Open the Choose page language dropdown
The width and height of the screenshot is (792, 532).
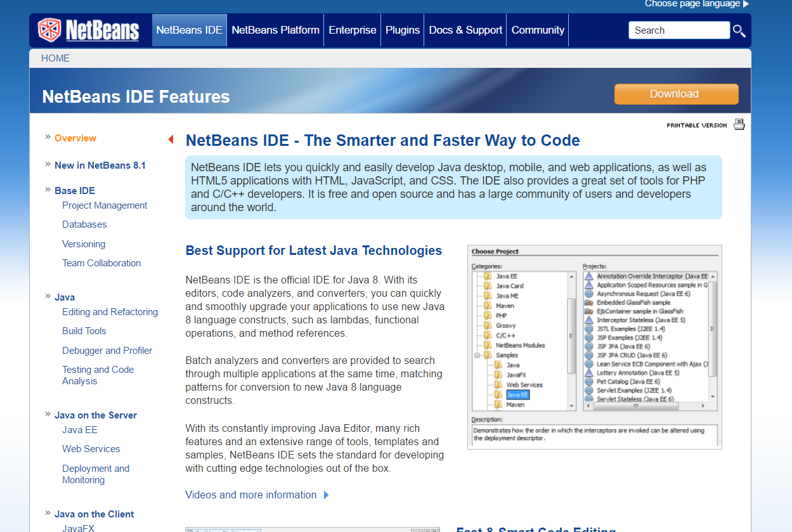(696, 4)
